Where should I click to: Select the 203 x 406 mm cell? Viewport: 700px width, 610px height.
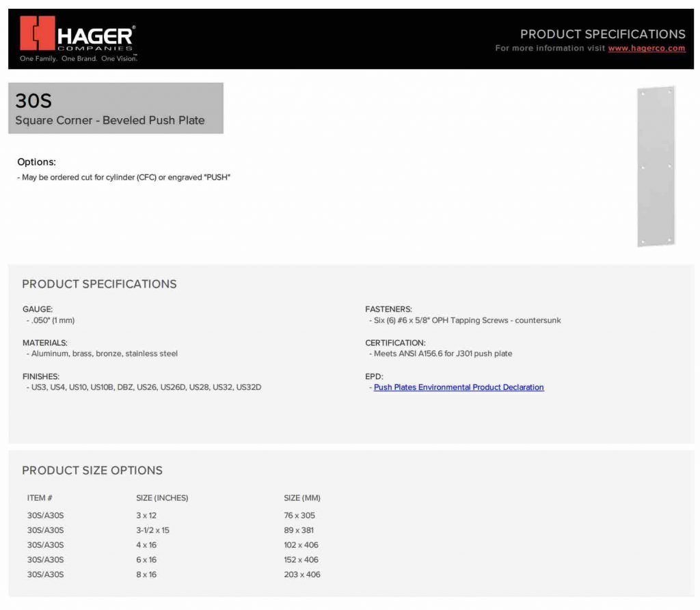coord(302,574)
